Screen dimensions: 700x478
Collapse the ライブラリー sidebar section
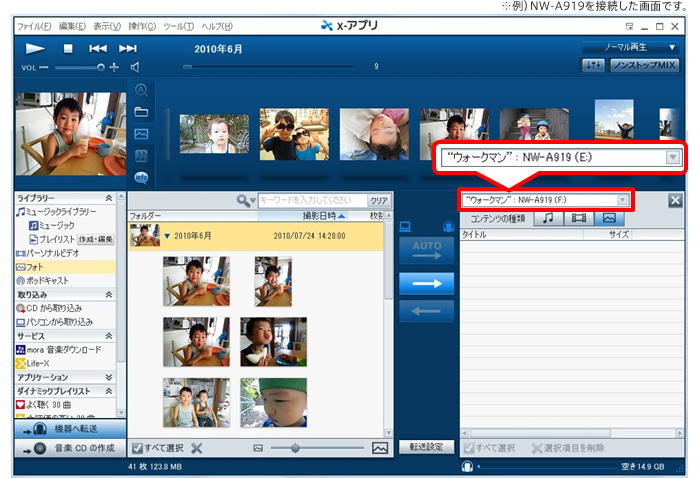click(x=108, y=199)
